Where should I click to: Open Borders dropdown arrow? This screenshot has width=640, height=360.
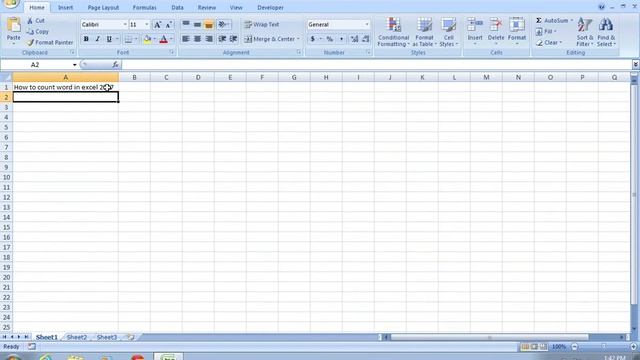[x=136, y=39]
